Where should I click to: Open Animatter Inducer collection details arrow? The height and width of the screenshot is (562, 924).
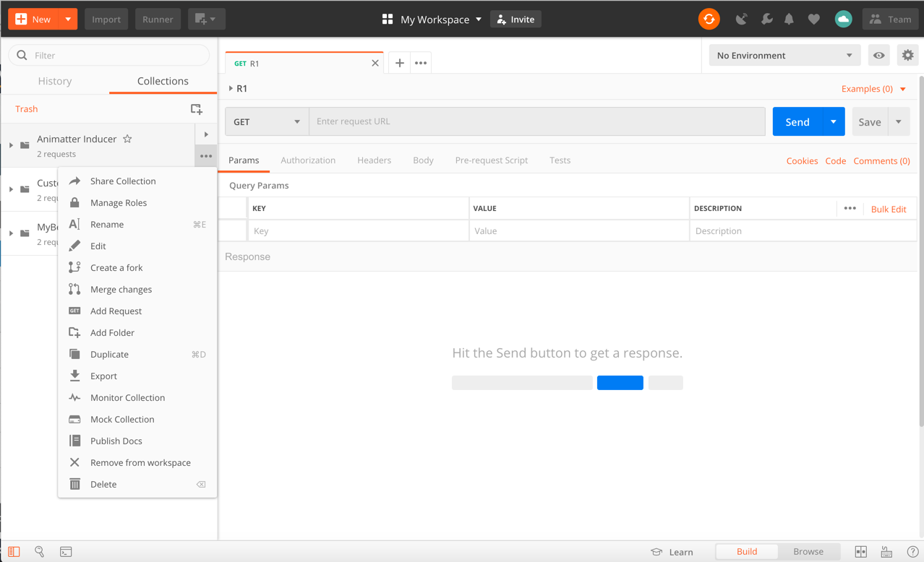tap(206, 134)
